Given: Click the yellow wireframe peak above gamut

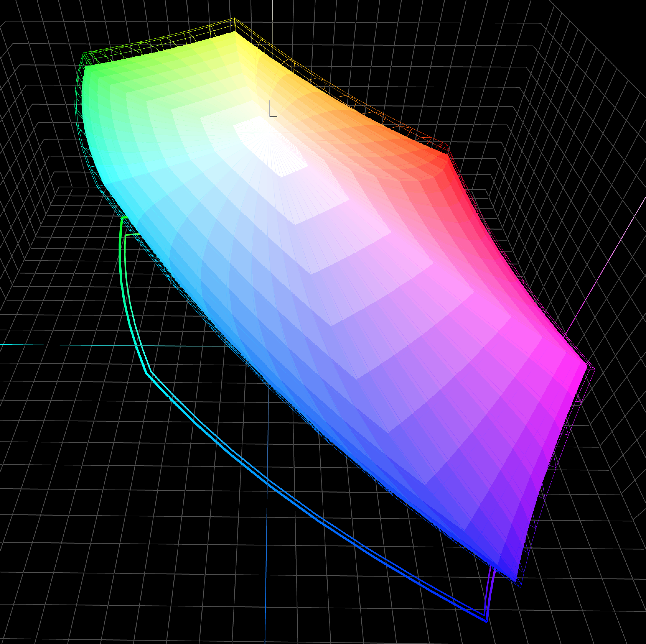Looking at the screenshot, I should 234,18.
